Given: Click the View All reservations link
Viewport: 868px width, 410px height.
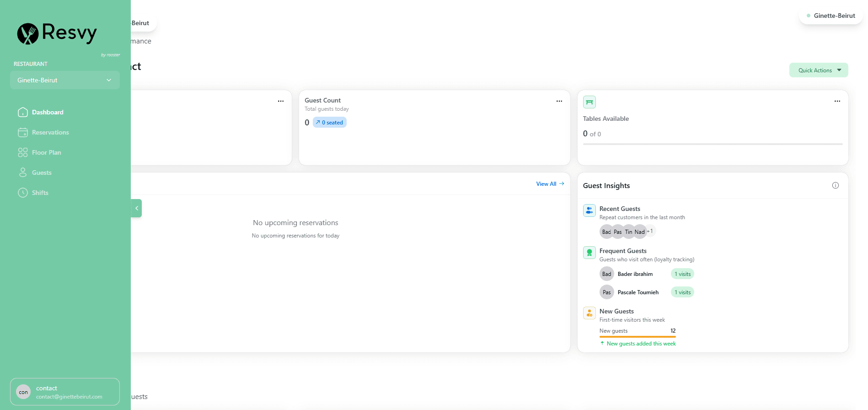Looking at the screenshot, I should pyautogui.click(x=550, y=184).
